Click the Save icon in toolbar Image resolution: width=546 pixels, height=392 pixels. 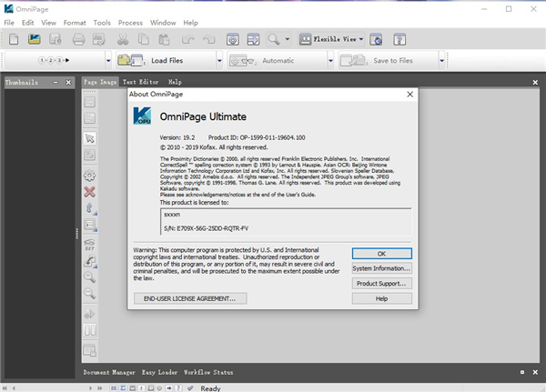[x=55, y=39]
